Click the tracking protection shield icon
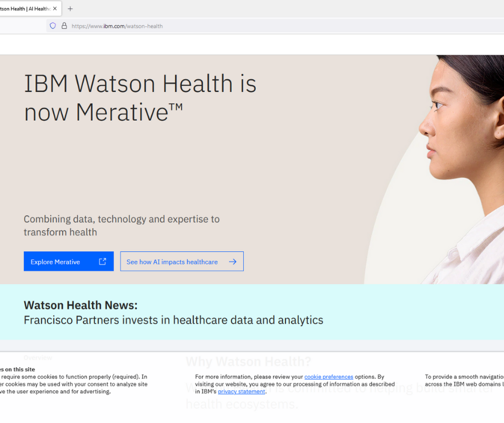Image resolution: width=504 pixels, height=423 pixels. pos(53,26)
